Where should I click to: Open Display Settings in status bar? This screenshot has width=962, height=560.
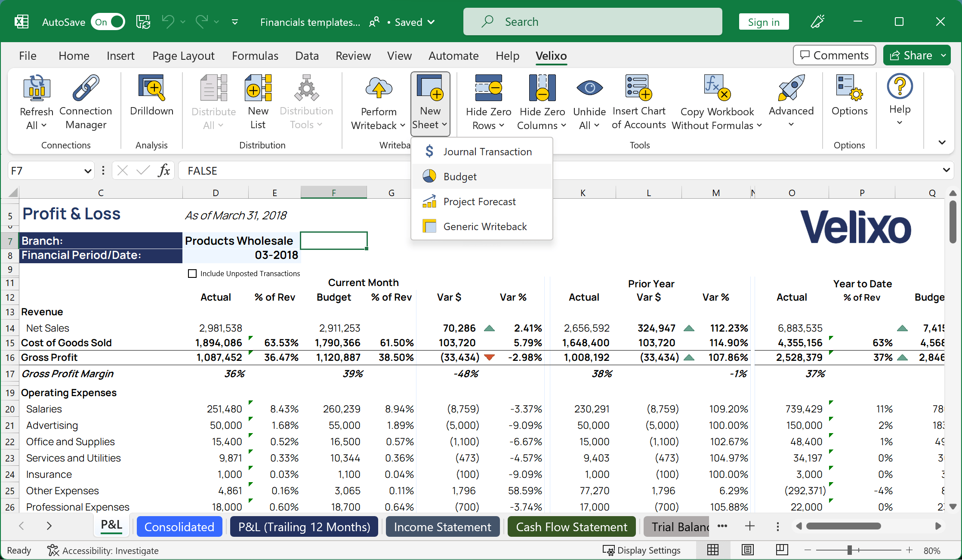point(641,551)
